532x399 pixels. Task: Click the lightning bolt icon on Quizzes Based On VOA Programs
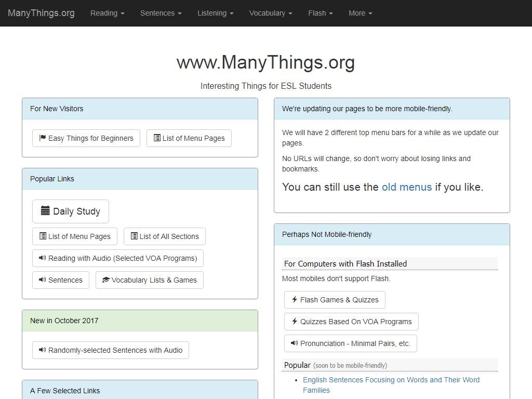[295, 321]
